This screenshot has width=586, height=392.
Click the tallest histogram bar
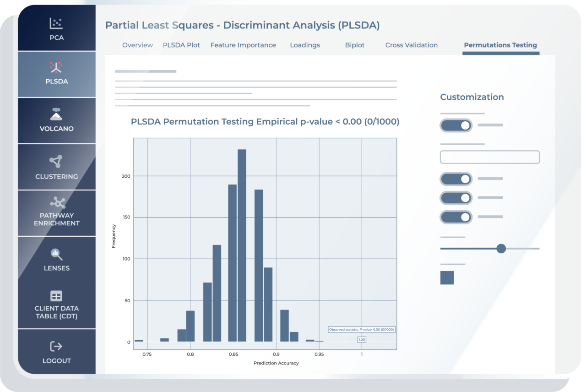click(x=242, y=245)
